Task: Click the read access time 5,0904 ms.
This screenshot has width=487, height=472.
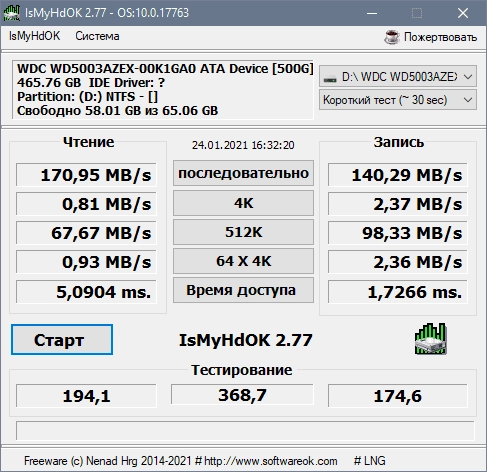Action: click(x=86, y=292)
